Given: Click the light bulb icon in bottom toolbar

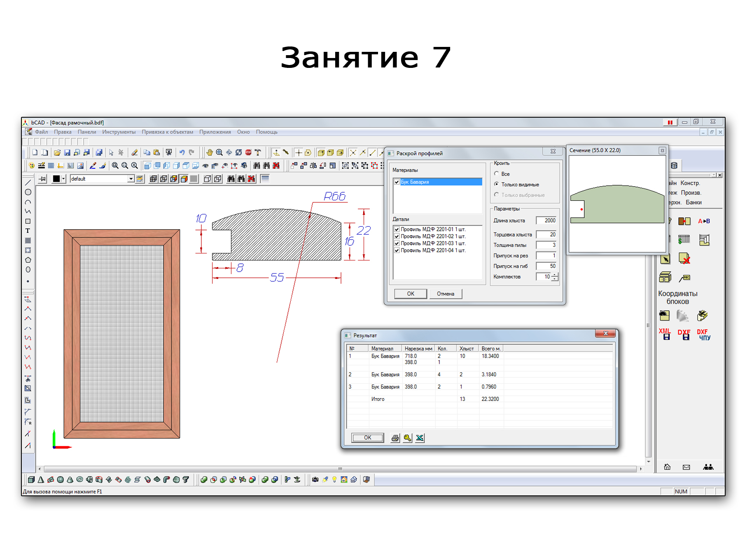Looking at the screenshot, I should pyautogui.click(x=334, y=480).
